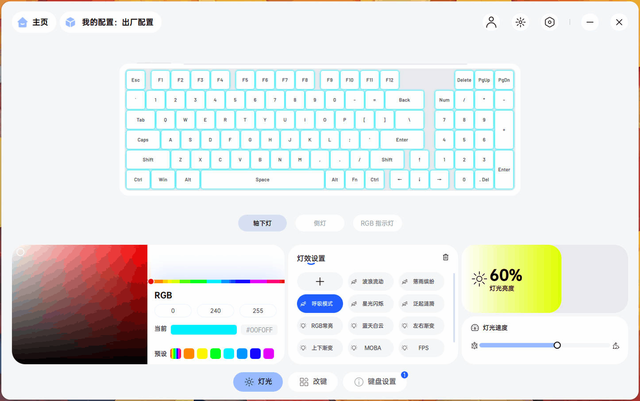Click the 主页 home button
The image size is (640, 401).
click(x=34, y=22)
